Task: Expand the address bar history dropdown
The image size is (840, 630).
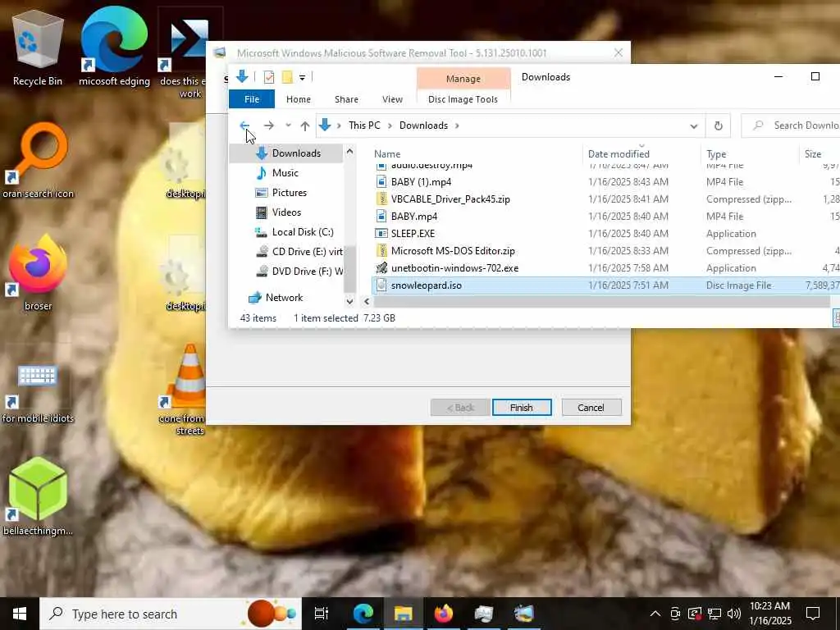Action: 694,126
